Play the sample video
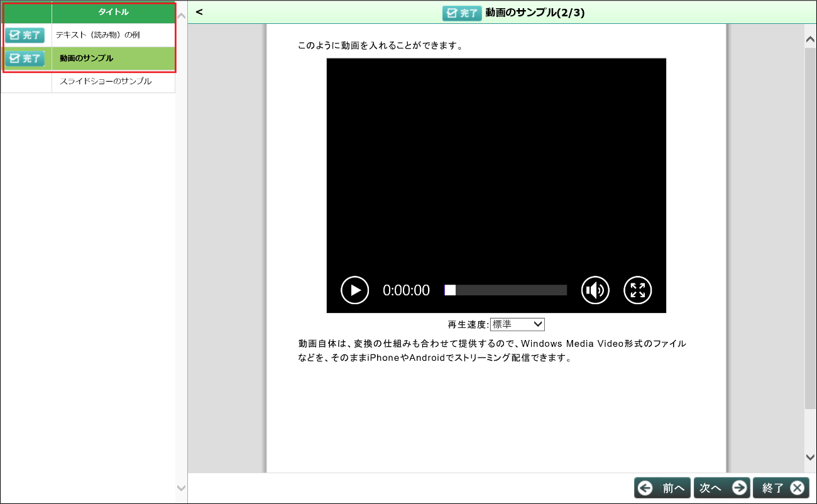This screenshot has height=504, width=817. 355,290
